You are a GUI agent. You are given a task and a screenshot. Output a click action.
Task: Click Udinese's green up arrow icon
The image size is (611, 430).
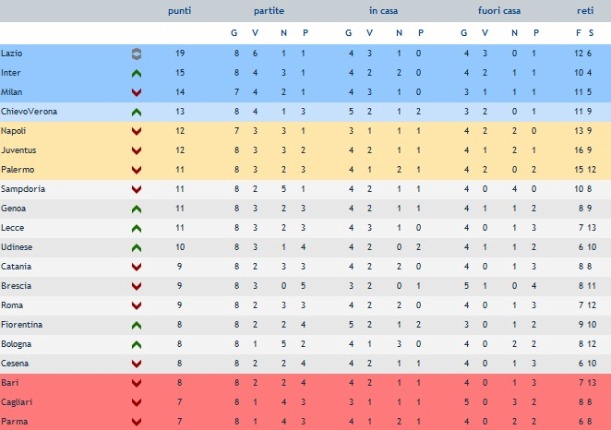[136, 248]
